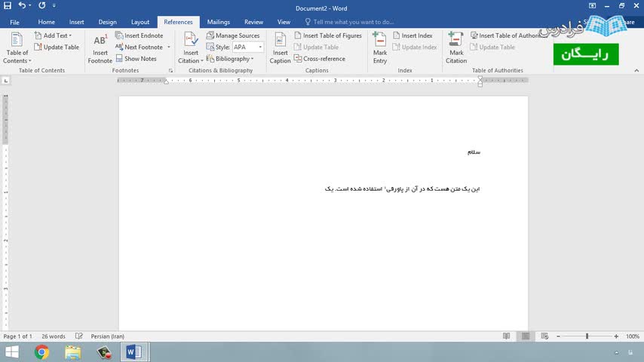This screenshot has height=362, width=644.
Task: Open File Explorer from the taskbar
Action: pyautogui.click(x=72, y=352)
